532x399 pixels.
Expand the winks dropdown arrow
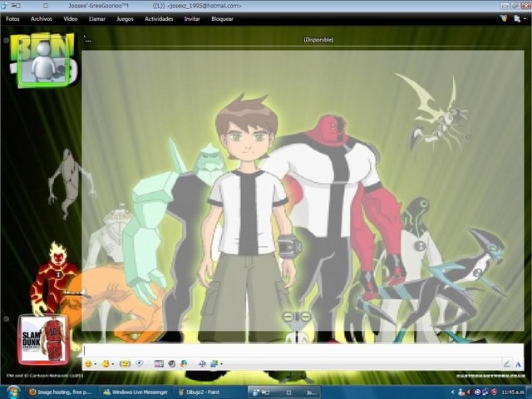(113, 364)
